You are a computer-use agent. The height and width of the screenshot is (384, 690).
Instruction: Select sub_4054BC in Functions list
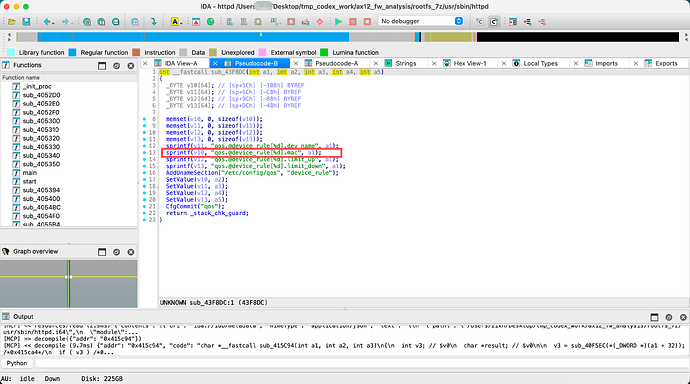(x=41, y=207)
